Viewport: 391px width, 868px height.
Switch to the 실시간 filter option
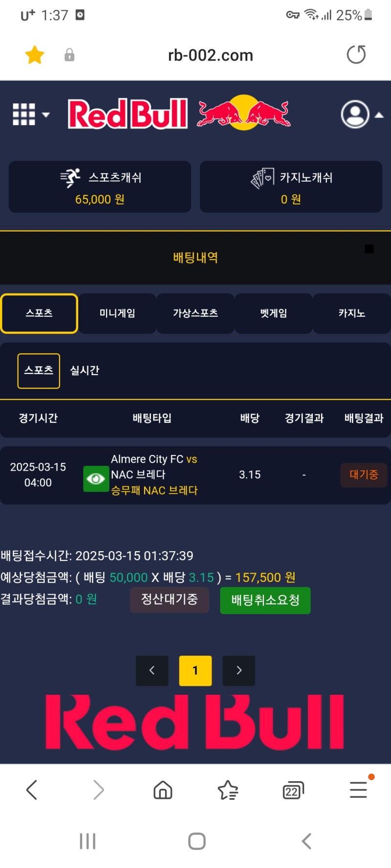tap(85, 371)
